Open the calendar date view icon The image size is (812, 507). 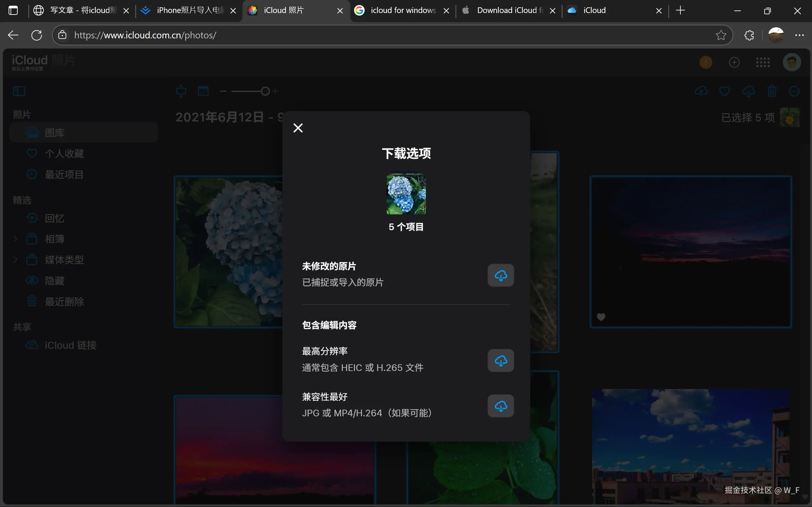click(x=203, y=91)
